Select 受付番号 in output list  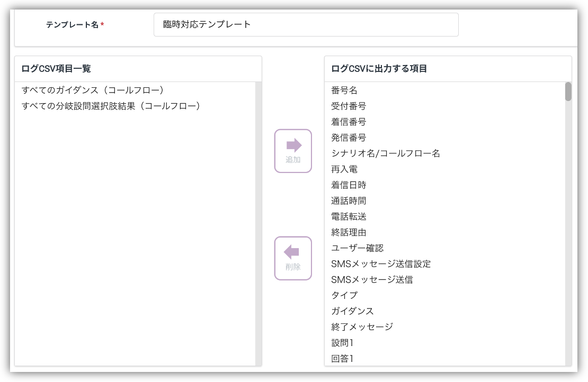tap(349, 106)
